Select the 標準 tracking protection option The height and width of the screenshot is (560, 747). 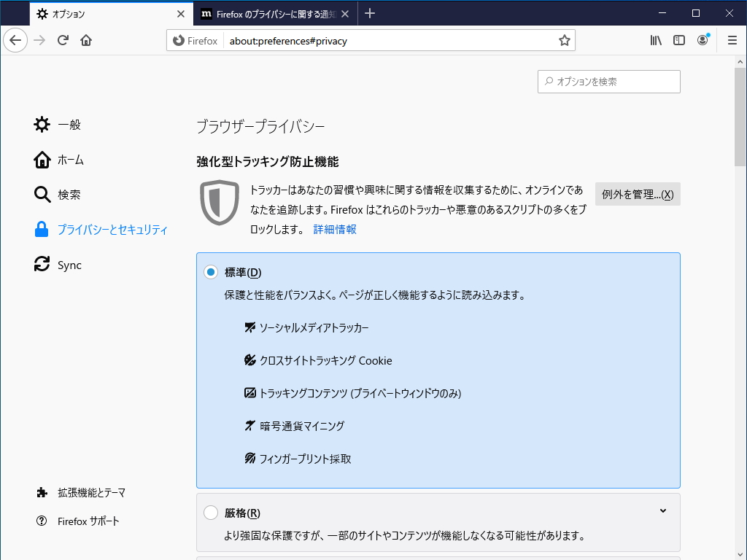pos(211,271)
